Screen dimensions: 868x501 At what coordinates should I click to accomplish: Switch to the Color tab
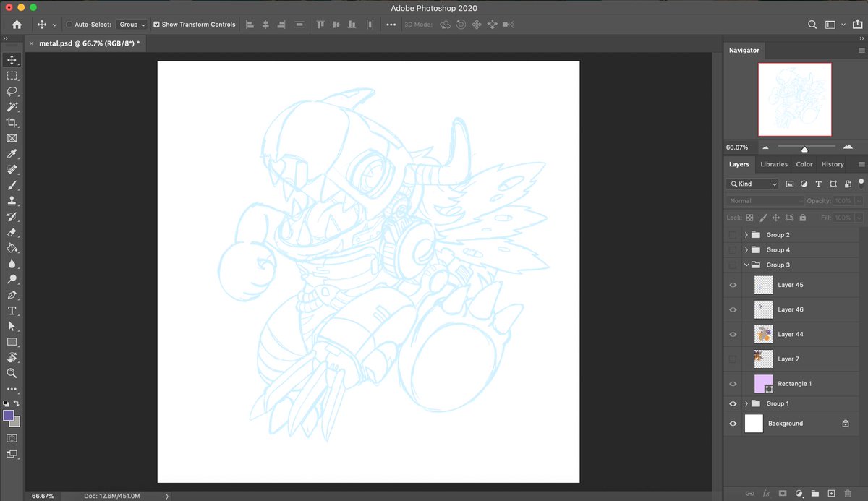click(804, 164)
